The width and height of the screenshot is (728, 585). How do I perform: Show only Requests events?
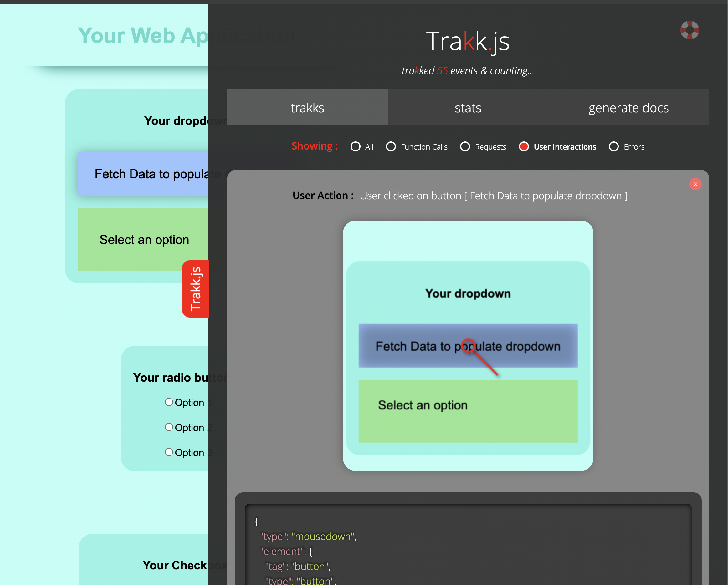(x=465, y=146)
